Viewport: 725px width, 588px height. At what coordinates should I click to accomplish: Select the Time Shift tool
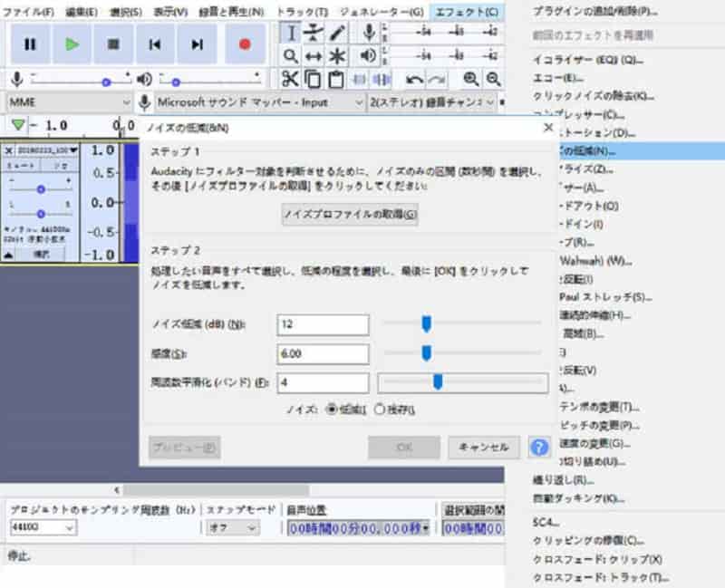click(313, 56)
